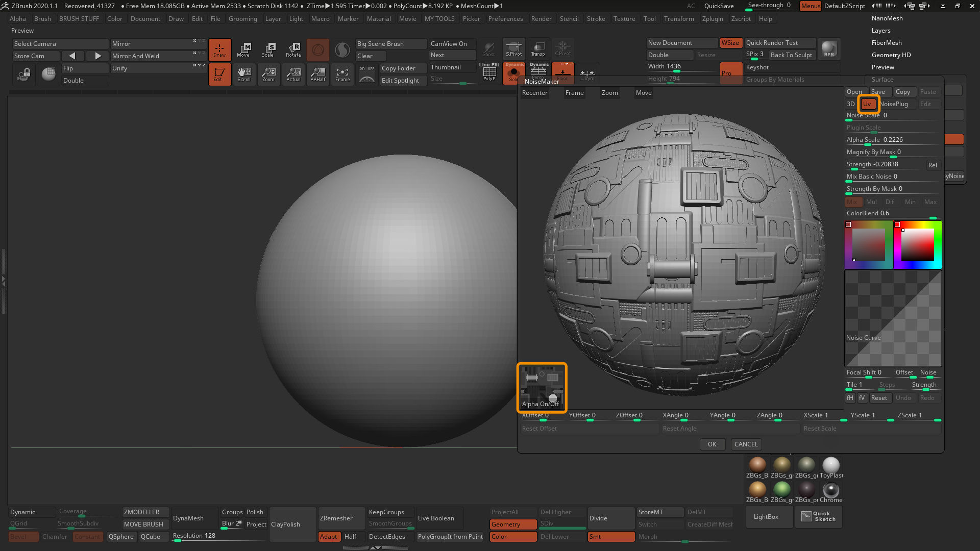This screenshot has width=980, height=551.
Task: Toggle WSize document option
Action: pos(730,43)
